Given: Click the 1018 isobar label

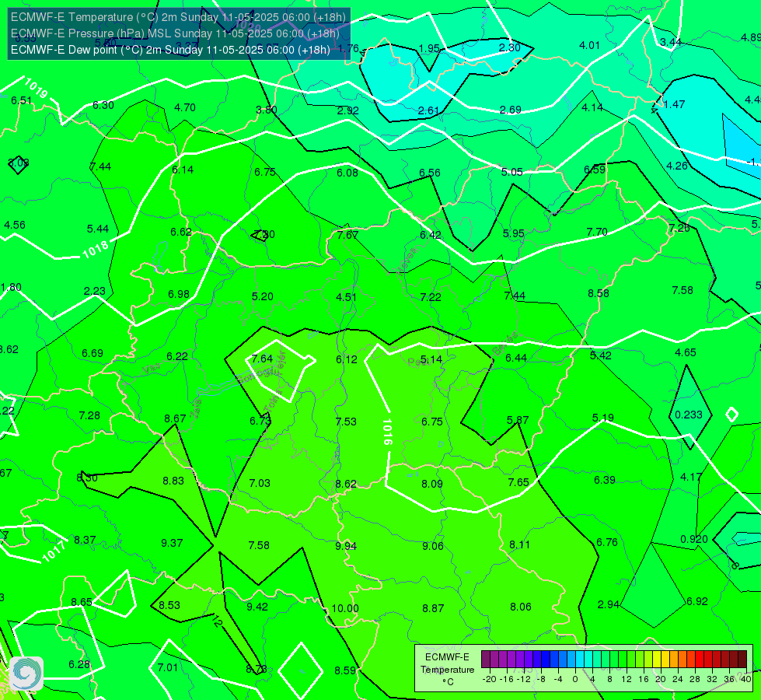Looking at the screenshot, I should [95, 250].
